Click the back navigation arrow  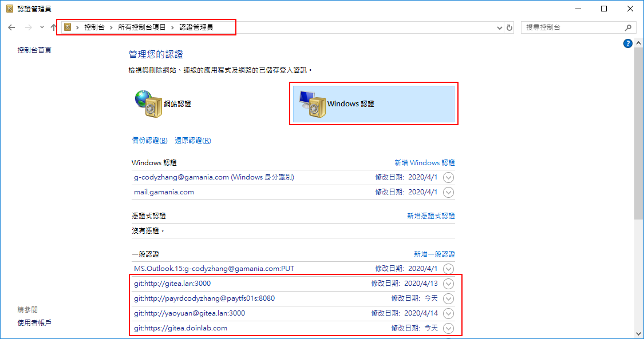(x=11, y=26)
